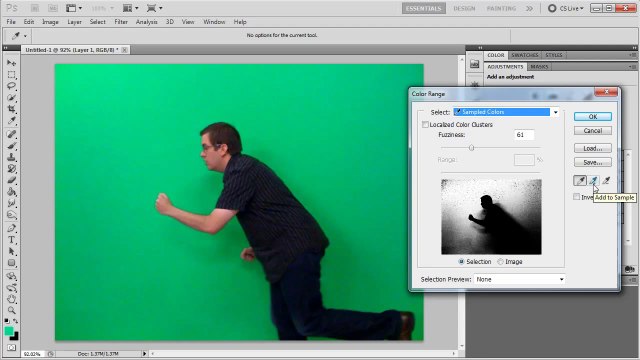640x360 pixels.
Task: Click the Fuzziness slider handle
Action: (x=471, y=148)
